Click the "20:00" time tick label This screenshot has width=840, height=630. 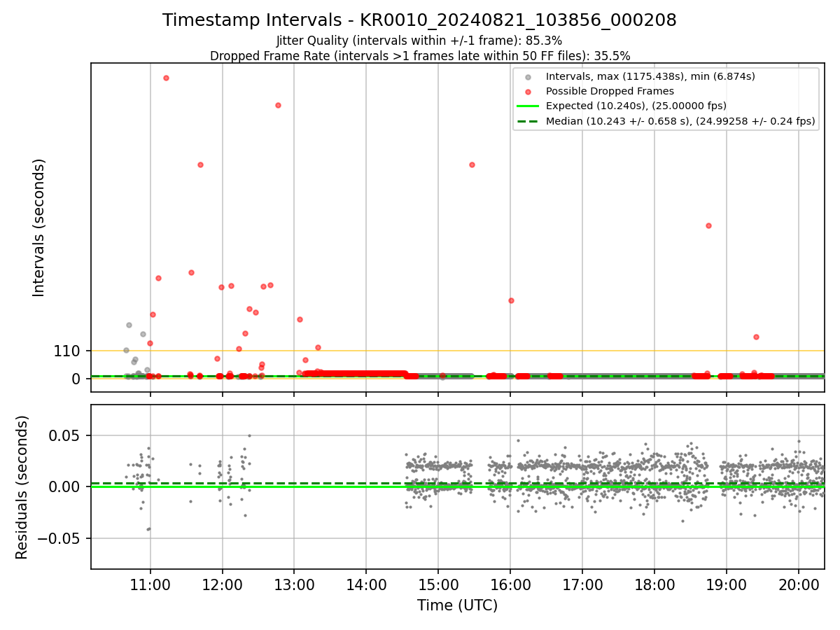click(x=799, y=584)
